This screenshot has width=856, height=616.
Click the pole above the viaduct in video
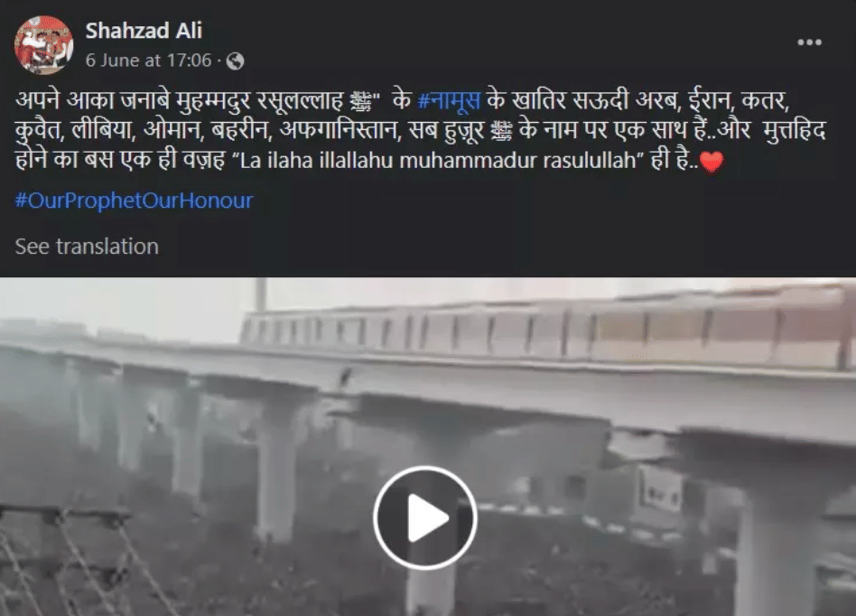coord(262,294)
